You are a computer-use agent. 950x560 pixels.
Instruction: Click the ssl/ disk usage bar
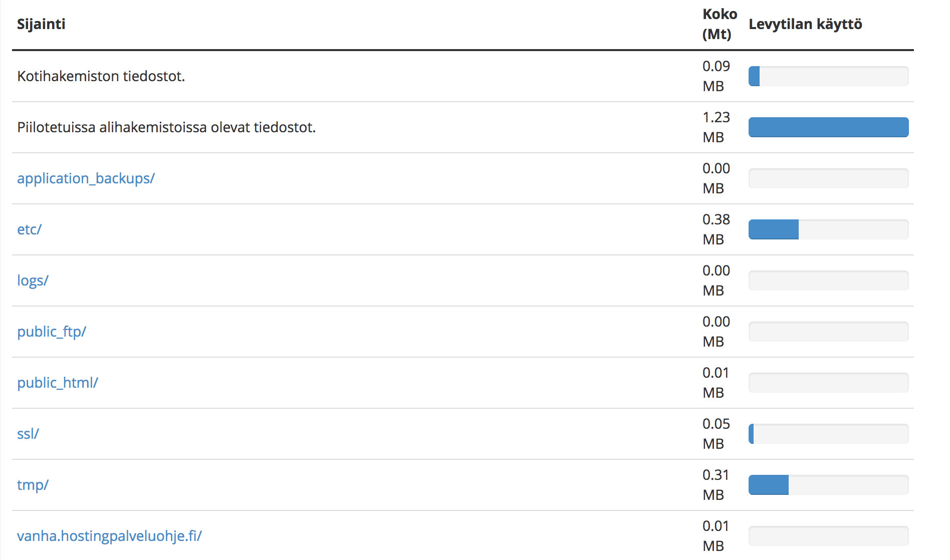[828, 434]
